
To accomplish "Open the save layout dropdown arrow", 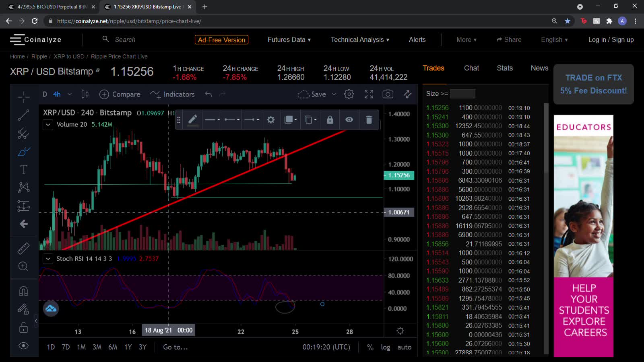I will coord(334,94).
